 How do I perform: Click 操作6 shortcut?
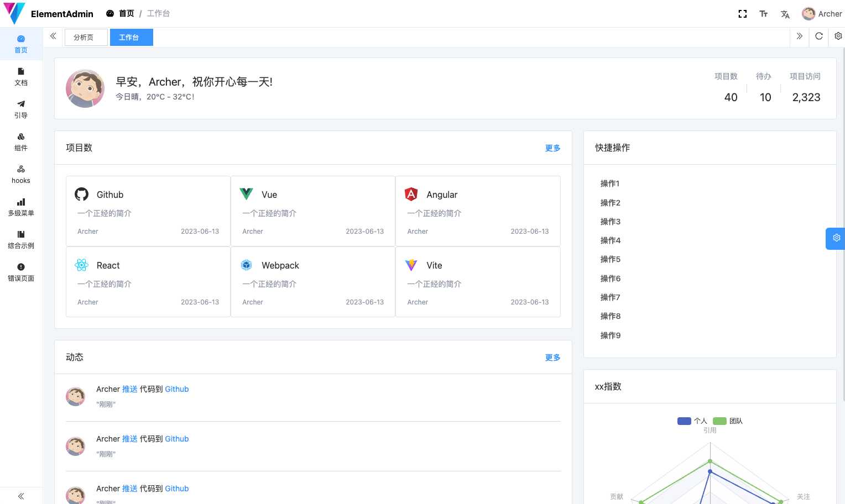(x=611, y=279)
